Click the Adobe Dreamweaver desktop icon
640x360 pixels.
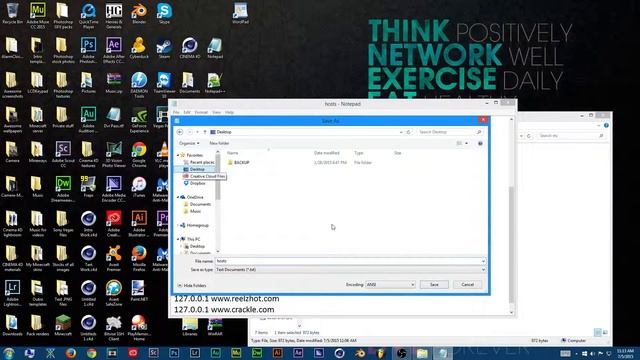click(x=63, y=189)
